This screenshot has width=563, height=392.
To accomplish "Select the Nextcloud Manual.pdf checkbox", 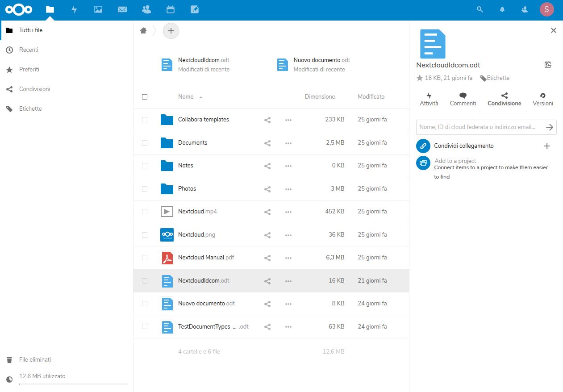I will pos(144,258).
